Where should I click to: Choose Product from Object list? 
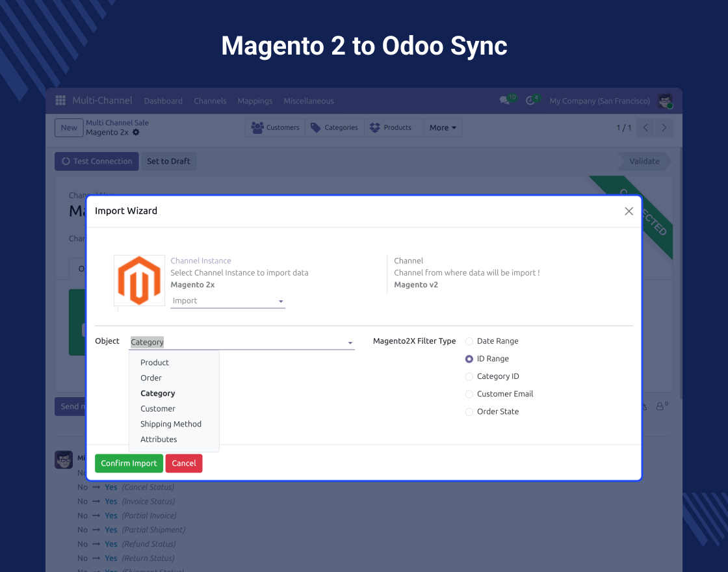[x=155, y=363]
